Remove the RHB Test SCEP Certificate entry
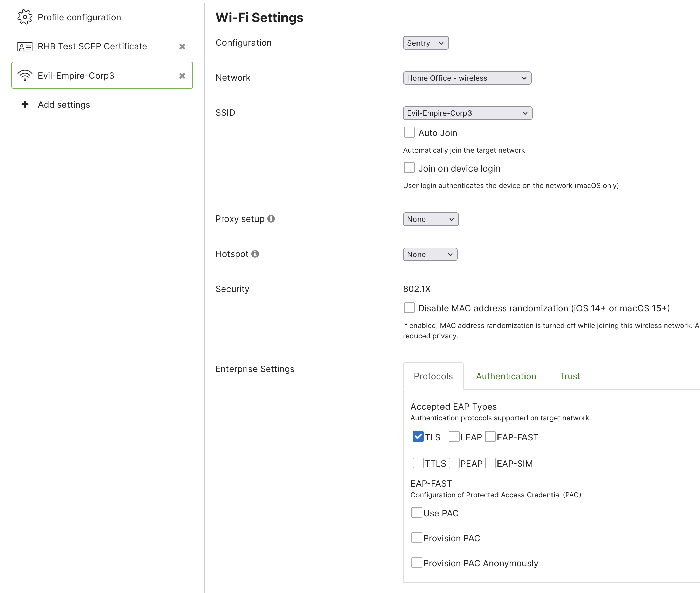Image resolution: width=700 pixels, height=593 pixels. (182, 46)
